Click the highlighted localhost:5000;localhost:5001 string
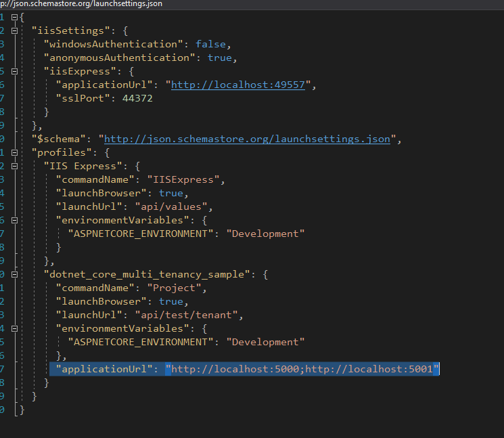 (302, 369)
